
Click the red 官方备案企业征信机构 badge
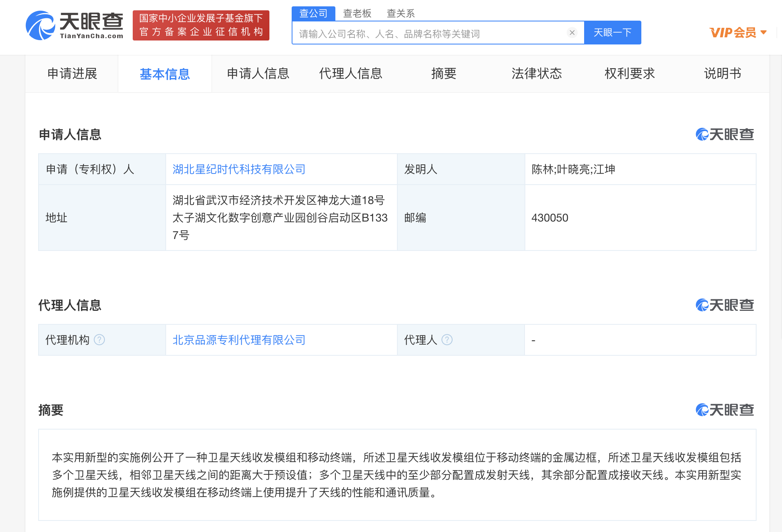click(201, 25)
